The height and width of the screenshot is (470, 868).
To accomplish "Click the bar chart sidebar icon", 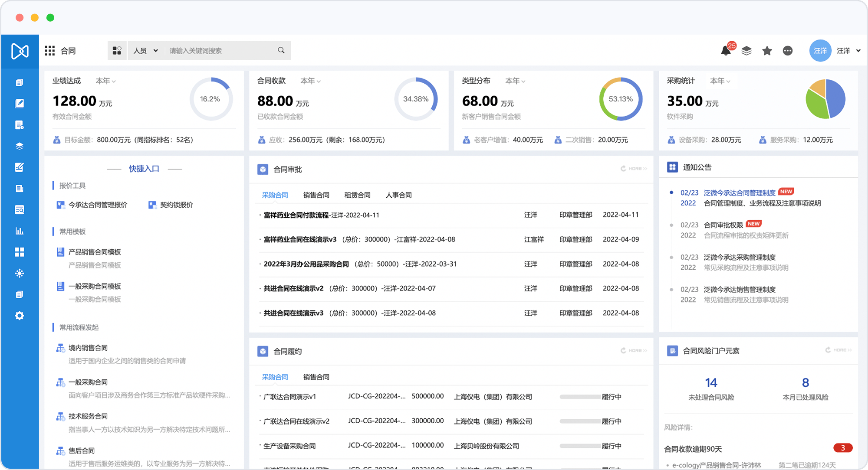I will pyautogui.click(x=20, y=231).
